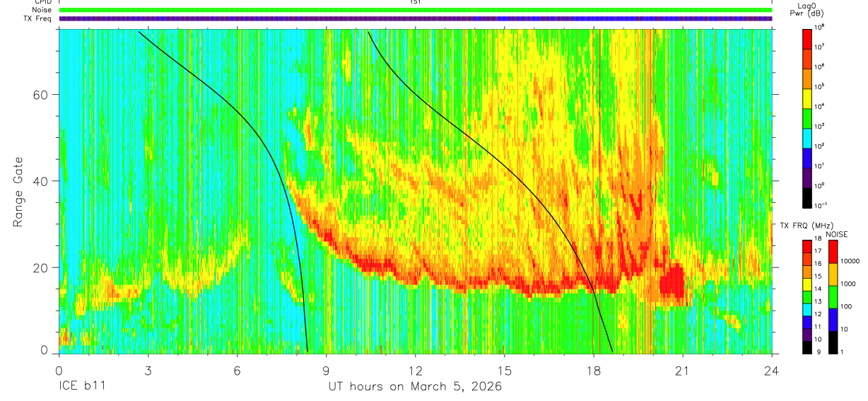Click the "Range Gate" y-axis title
Viewport: 868px width, 401px height.
click(18, 192)
